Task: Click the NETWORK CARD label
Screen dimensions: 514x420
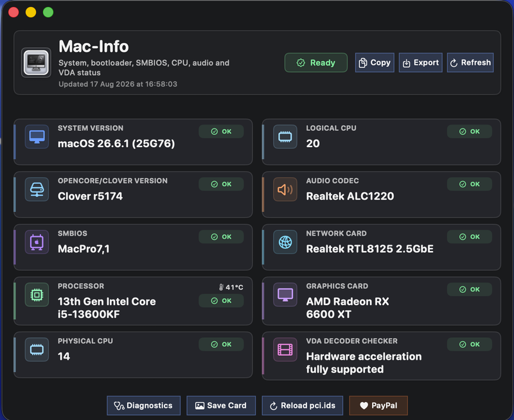Action: click(x=336, y=234)
